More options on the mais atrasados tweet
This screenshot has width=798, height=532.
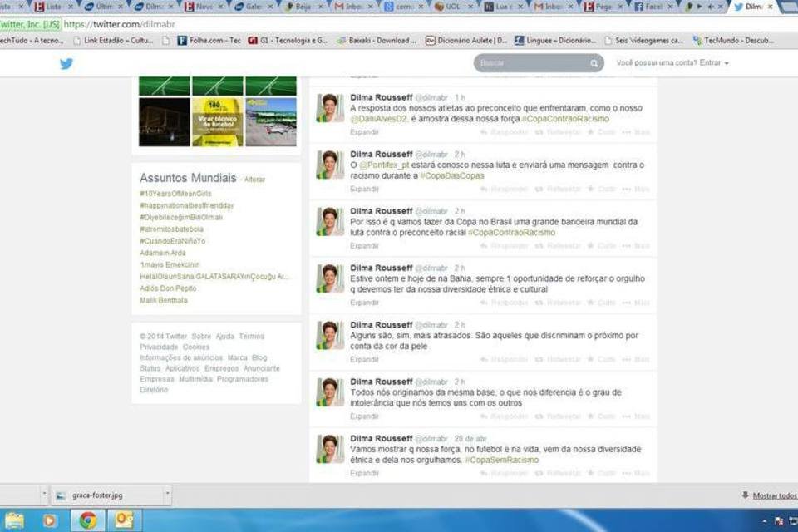click(636, 359)
